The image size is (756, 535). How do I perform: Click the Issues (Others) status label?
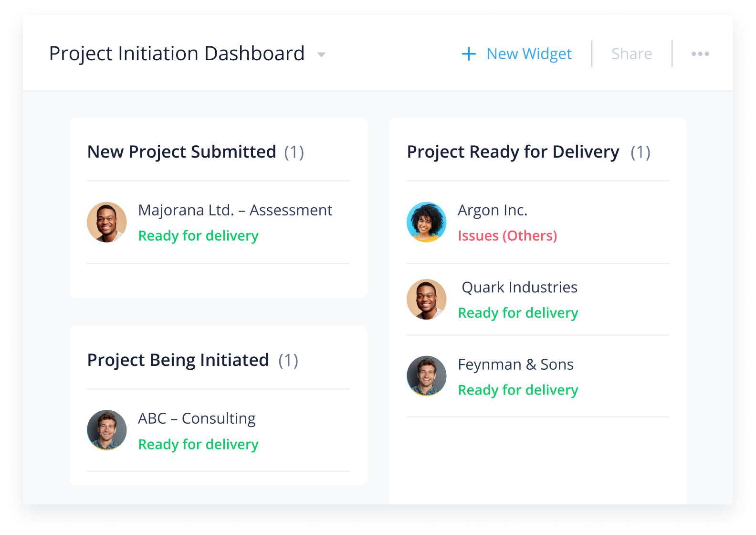click(507, 236)
